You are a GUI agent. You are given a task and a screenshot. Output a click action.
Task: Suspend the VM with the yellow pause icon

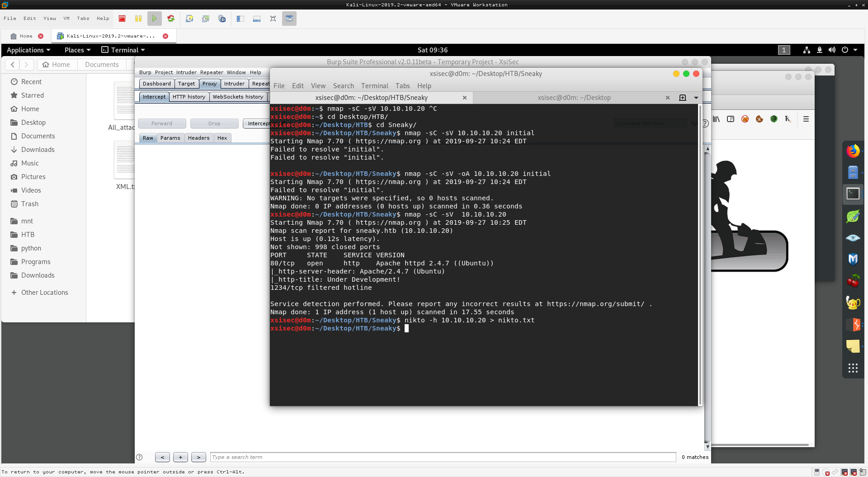(x=138, y=19)
